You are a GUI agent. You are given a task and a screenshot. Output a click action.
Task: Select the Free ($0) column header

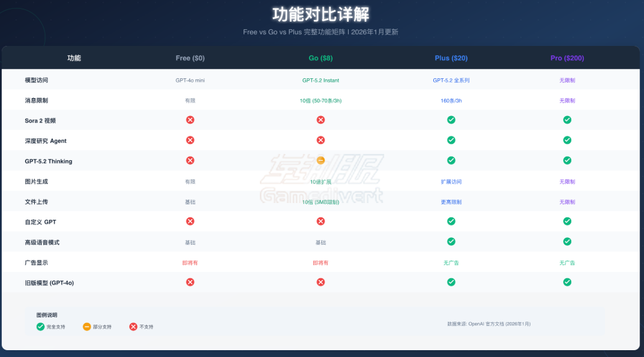[190, 58]
